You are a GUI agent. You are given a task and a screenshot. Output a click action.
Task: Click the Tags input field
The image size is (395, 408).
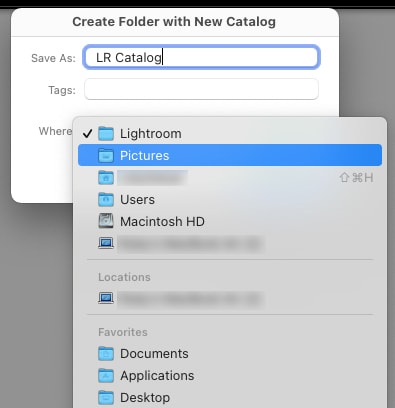[x=201, y=89]
